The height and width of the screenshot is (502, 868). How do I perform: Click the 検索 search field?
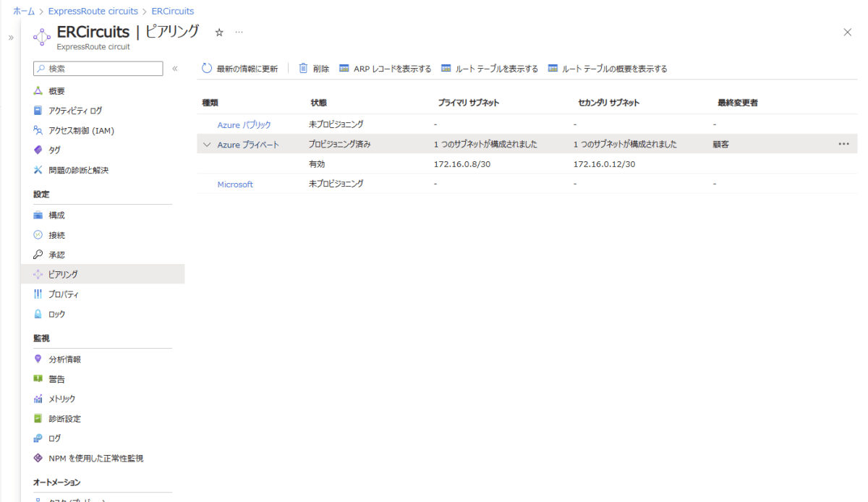[x=98, y=69]
